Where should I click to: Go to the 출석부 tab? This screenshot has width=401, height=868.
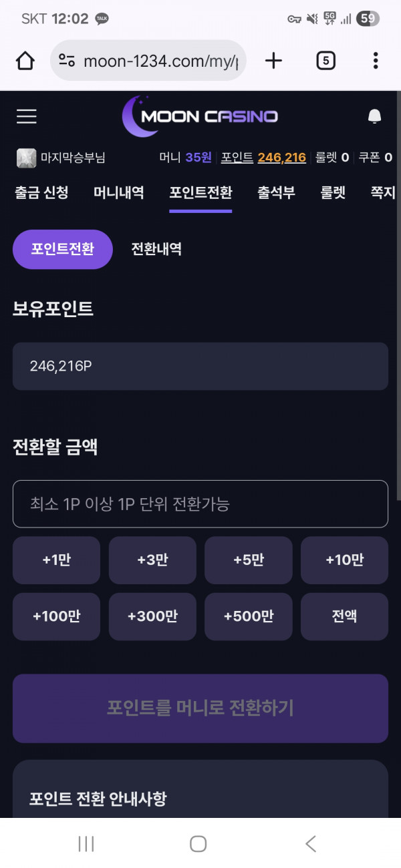tap(277, 193)
